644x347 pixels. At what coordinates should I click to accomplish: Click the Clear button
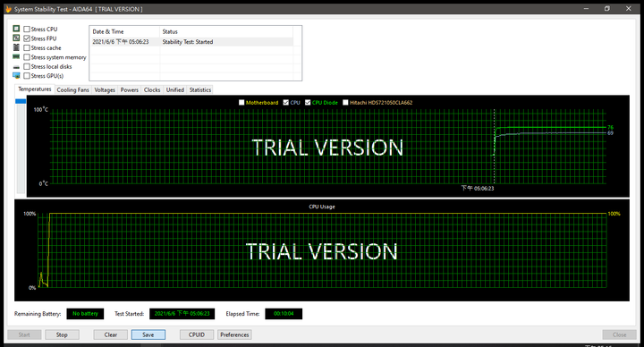[111, 334]
